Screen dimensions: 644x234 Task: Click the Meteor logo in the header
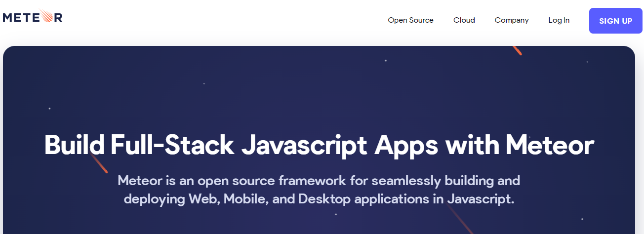(x=33, y=17)
